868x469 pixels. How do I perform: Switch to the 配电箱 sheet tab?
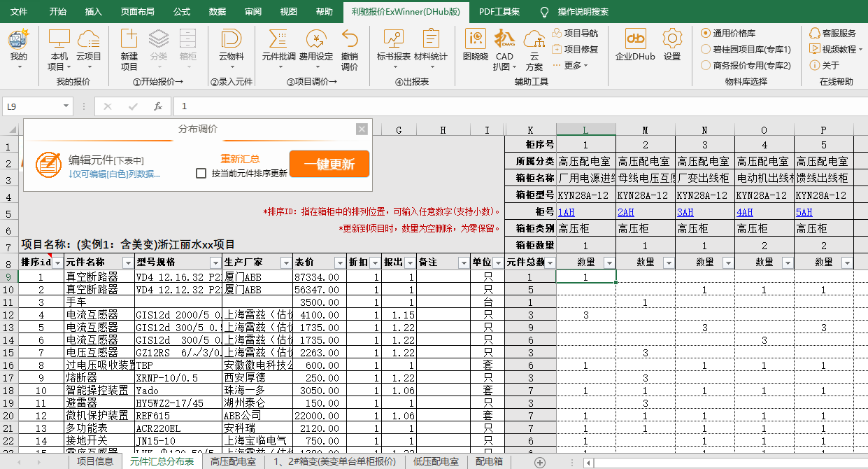488,462
